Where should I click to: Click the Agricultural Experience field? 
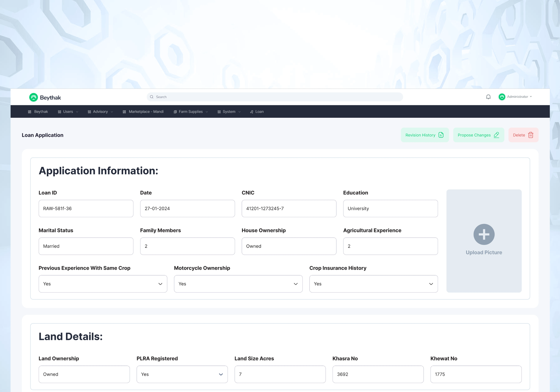391,246
